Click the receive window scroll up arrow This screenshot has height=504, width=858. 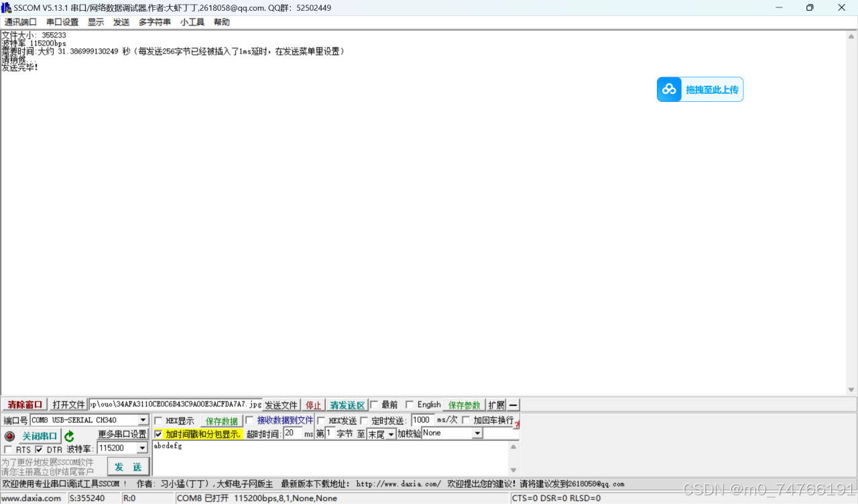click(x=852, y=36)
